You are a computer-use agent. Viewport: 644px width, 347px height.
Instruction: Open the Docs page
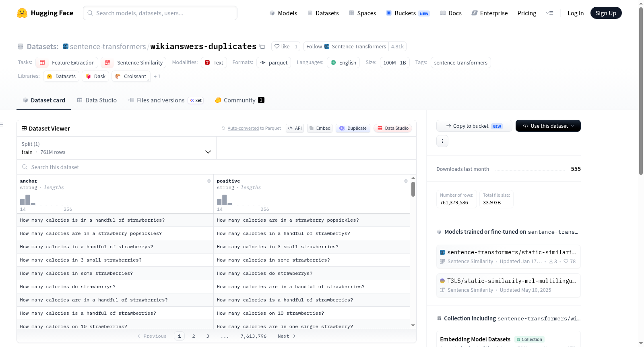451,13
